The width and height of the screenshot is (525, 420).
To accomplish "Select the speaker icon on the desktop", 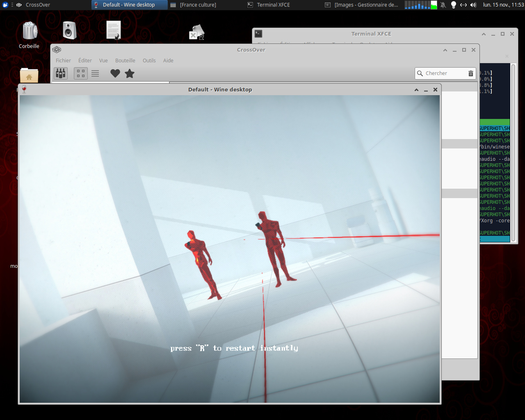I will click(x=70, y=30).
